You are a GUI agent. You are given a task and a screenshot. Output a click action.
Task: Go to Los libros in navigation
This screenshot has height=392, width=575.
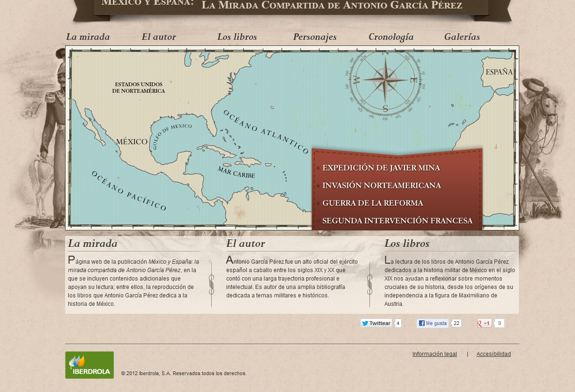tap(237, 37)
